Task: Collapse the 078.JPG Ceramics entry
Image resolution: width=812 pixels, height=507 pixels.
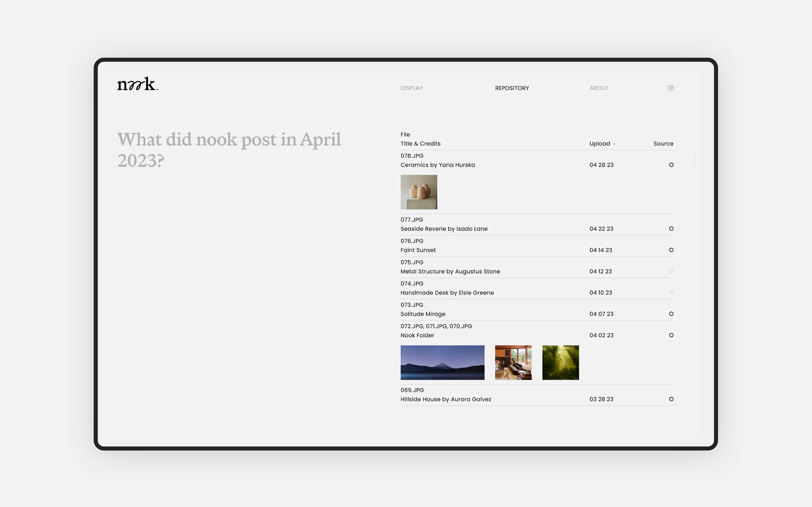Action: click(x=437, y=165)
